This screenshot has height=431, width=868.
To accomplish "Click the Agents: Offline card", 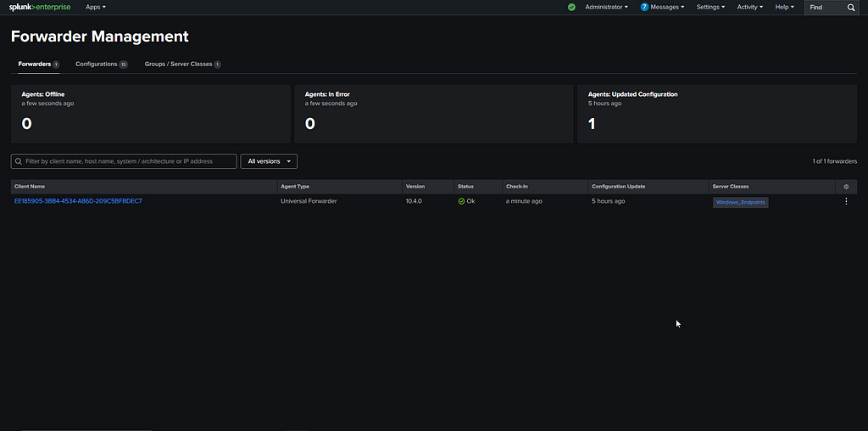I will (151, 115).
